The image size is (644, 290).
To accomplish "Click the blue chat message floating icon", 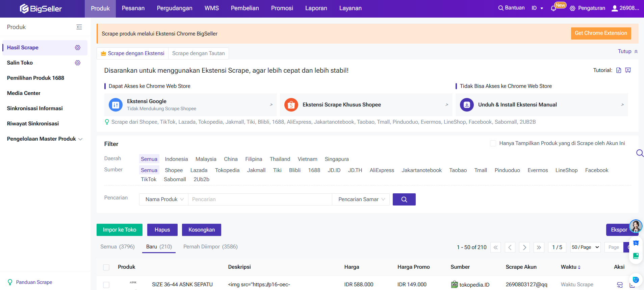I will [x=636, y=243].
